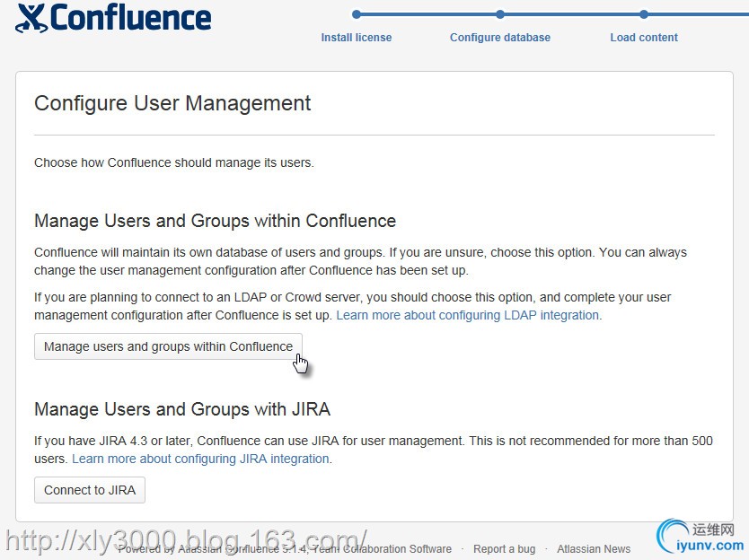Open the Report a bug footer link
The width and height of the screenshot is (749, 560).
pos(505,549)
